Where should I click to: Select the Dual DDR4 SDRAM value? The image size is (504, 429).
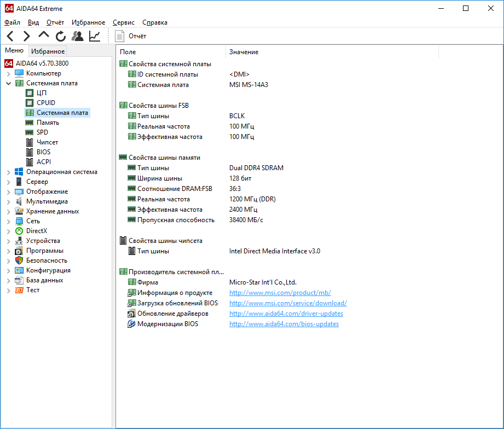pos(256,168)
